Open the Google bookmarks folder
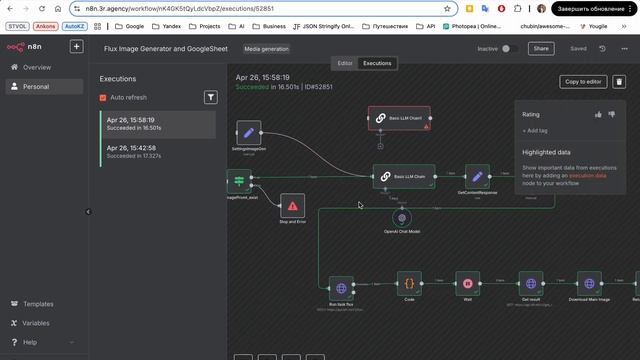The image size is (640, 360). (129, 26)
